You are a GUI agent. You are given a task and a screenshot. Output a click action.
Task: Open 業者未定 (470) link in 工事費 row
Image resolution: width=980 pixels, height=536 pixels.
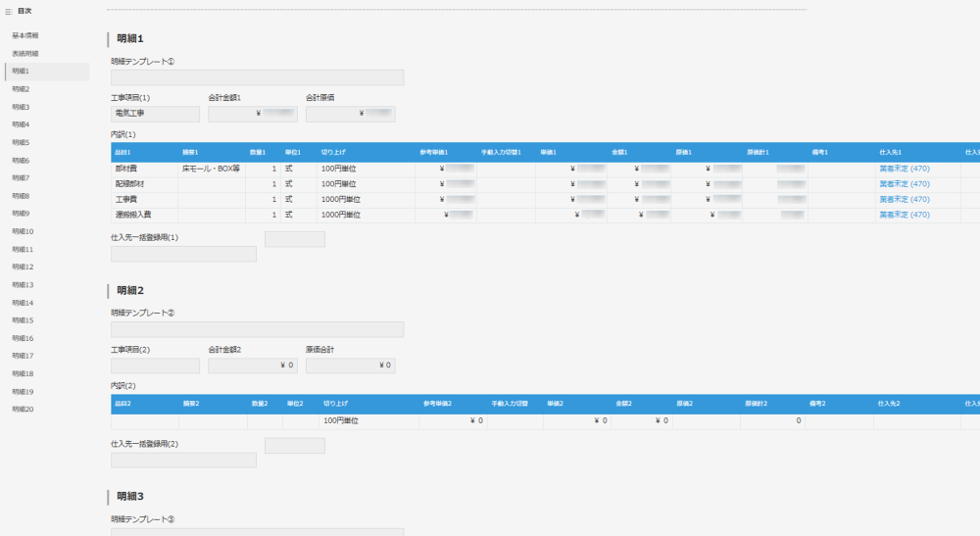(x=905, y=199)
